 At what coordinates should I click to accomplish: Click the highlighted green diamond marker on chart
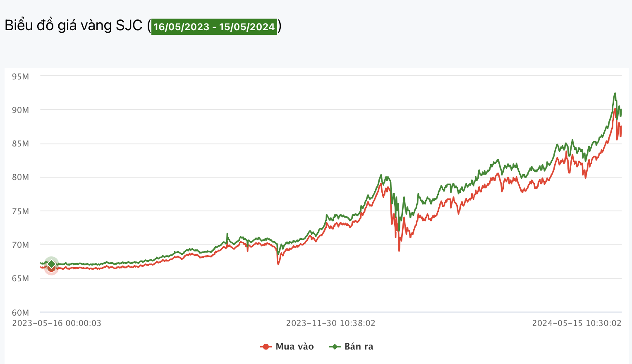point(51,263)
